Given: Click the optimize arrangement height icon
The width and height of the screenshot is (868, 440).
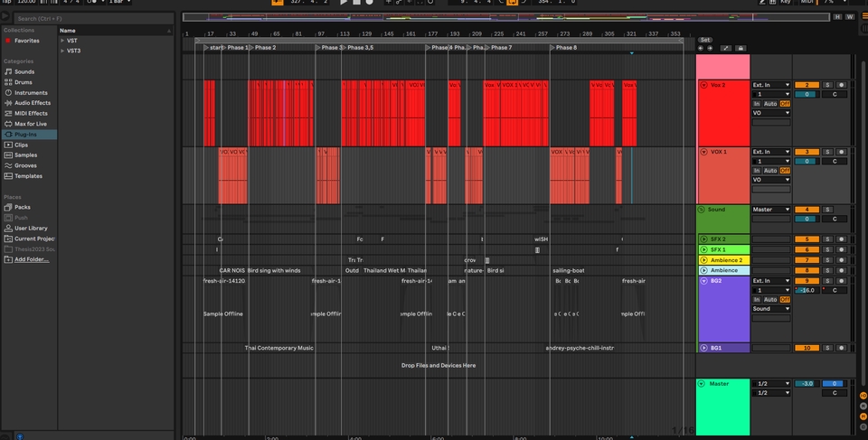Looking at the screenshot, I should (726, 48).
